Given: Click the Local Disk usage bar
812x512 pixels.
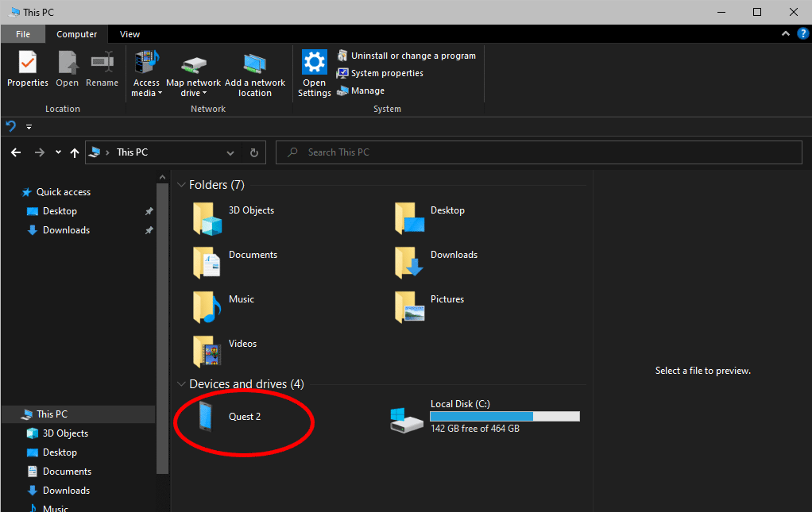Looking at the screenshot, I should click(x=505, y=416).
